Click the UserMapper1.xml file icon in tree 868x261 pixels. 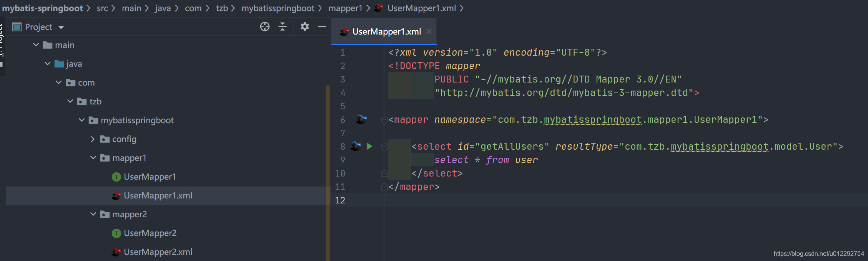[116, 196]
